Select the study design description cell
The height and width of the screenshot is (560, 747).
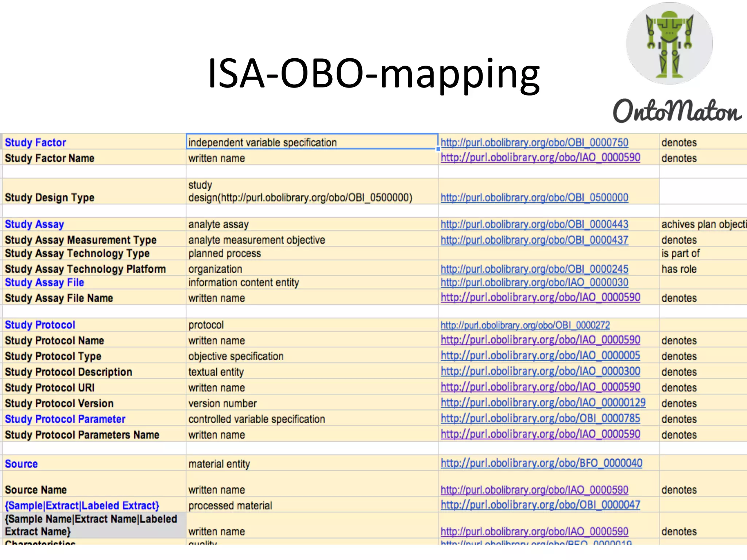(312, 191)
